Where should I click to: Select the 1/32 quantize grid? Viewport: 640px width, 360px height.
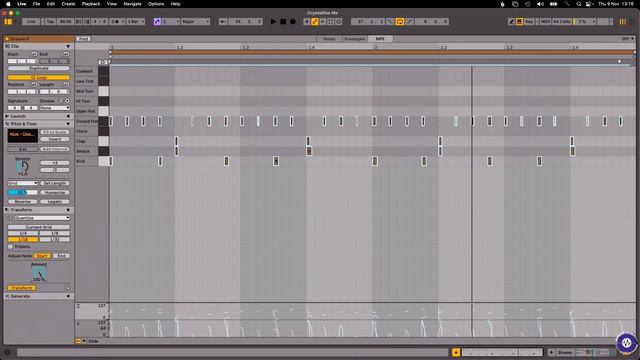tap(55, 240)
